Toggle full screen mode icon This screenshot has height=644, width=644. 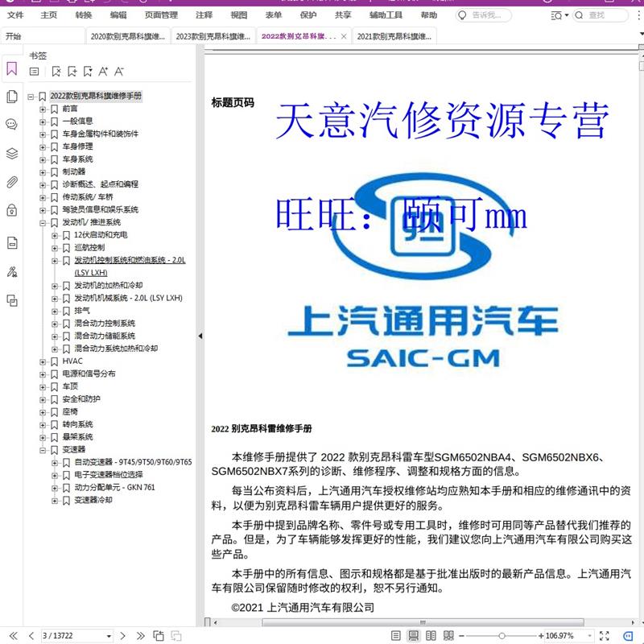[605, 636]
